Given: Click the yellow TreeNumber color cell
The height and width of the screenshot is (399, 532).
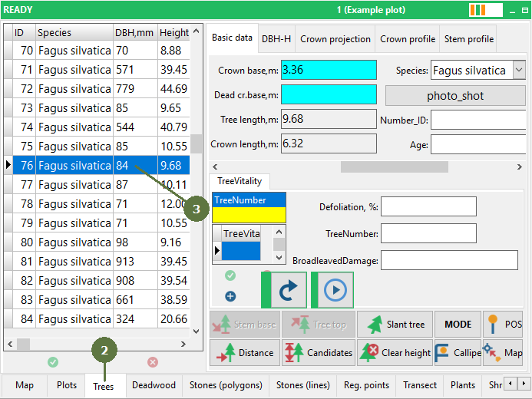Looking at the screenshot, I should point(249,215).
